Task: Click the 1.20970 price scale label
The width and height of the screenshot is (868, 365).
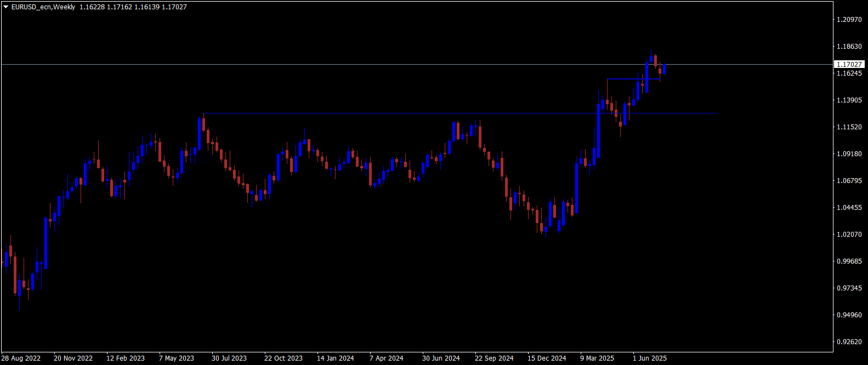Action: tap(849, 20)
